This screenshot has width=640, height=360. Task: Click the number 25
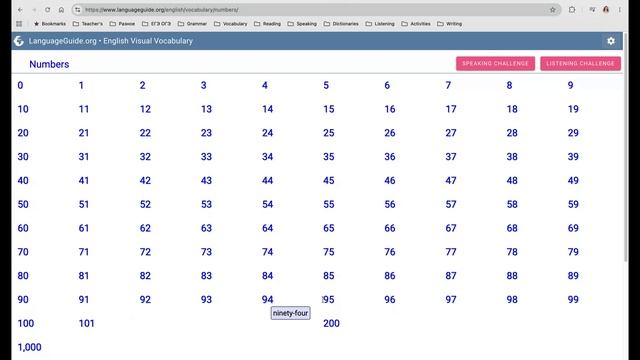click(x=329, y=133)
